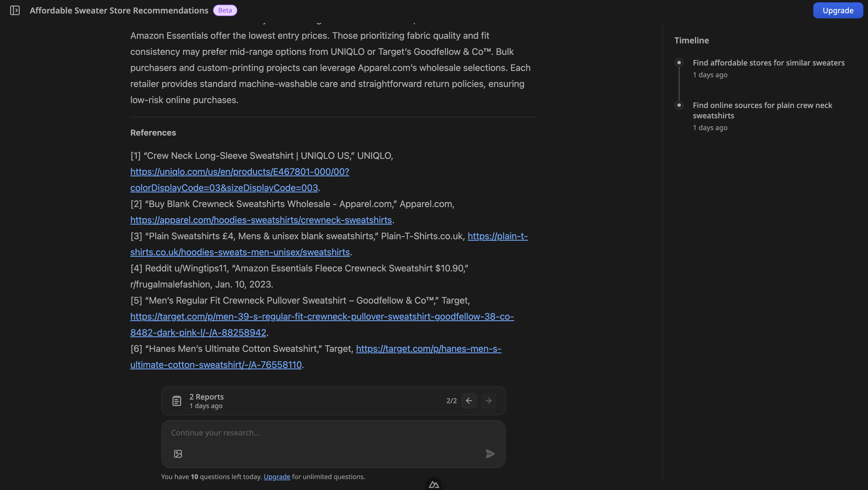Click the Reddit u/Wingtips11 reference text
The width and height of the screenshot is (868, 490).
point(299,276)
